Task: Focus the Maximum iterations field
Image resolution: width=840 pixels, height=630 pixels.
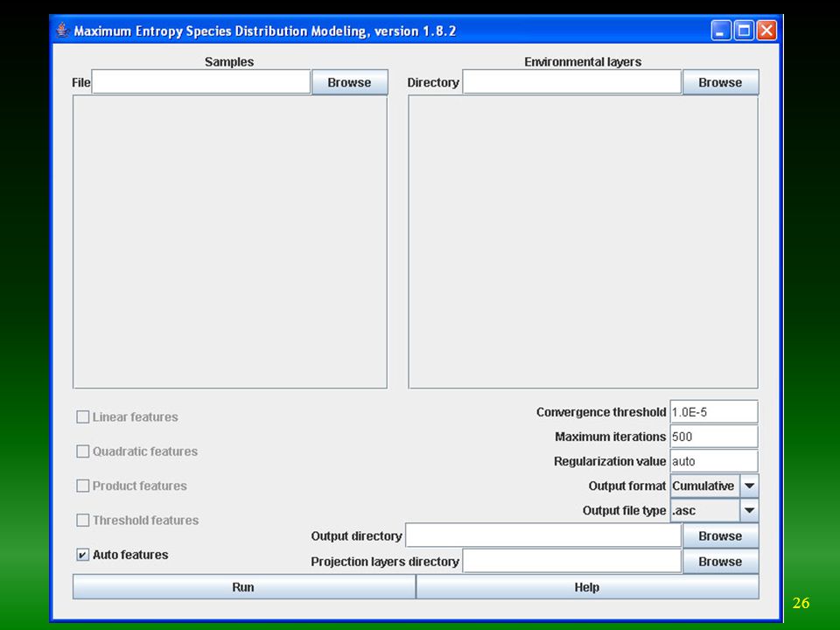Action: coord(714,437)
